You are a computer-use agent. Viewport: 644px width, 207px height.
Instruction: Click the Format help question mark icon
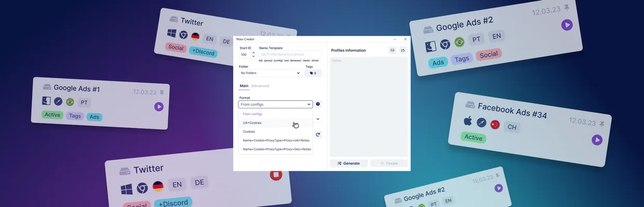pyautogui.click(x=318, y=104)
